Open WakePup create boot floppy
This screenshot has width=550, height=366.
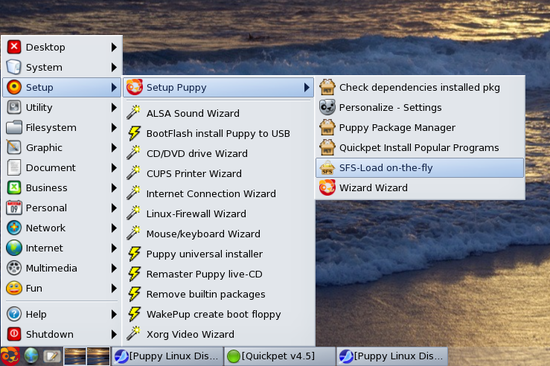(x=217, y=314)
